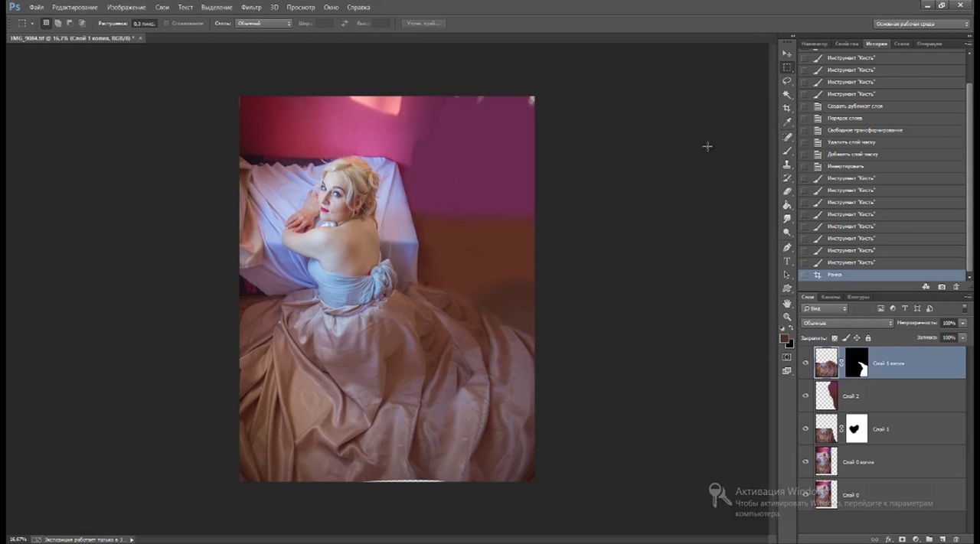
Task: Select the Rectangular Marquee tool in toolbox
Action: [x=787, y=67]
